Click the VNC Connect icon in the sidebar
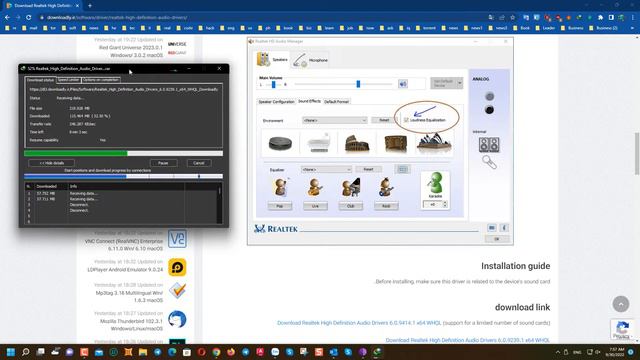This screenshot has width=640, height=360. click(177, 239)
